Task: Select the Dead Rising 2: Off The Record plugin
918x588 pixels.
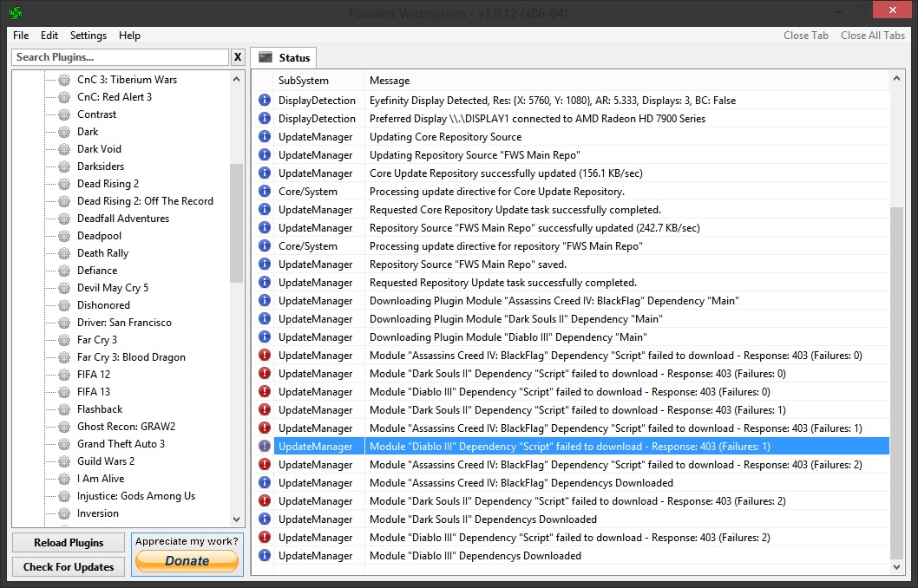Action: 145,200
